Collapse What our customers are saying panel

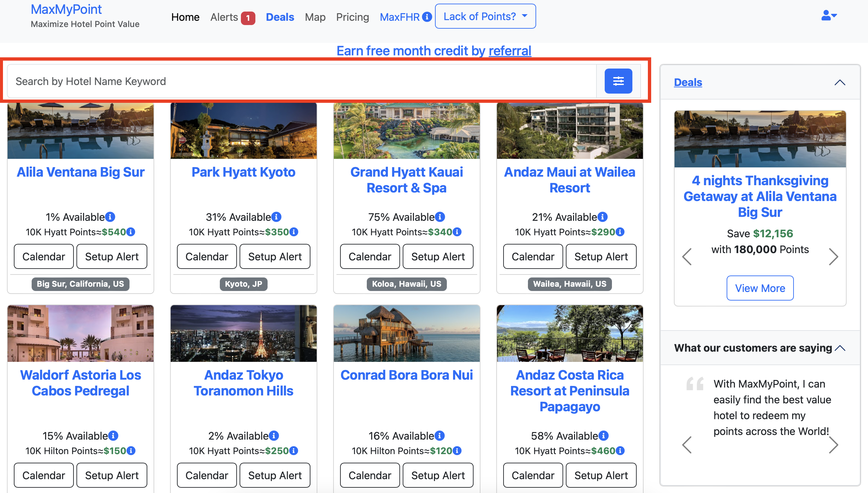pos(840,348)
